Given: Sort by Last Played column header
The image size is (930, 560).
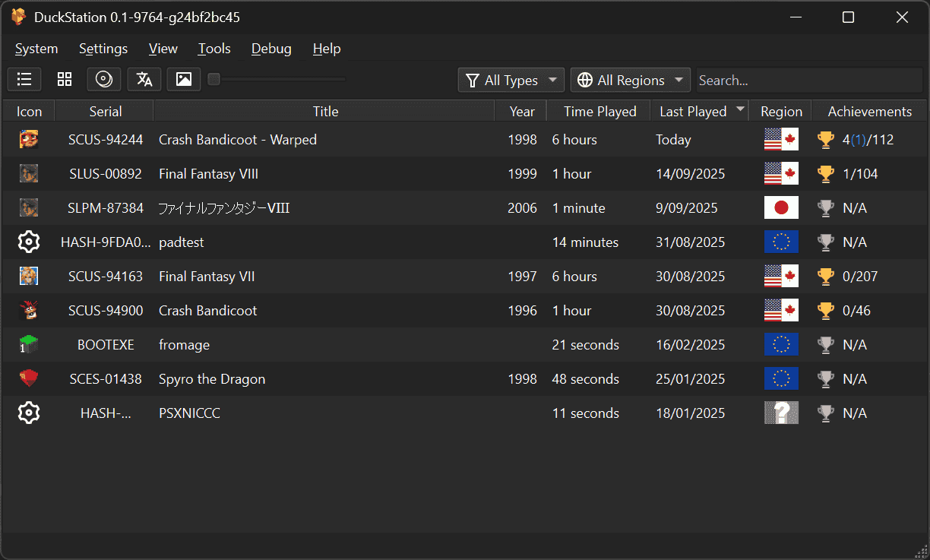Looking at the screenshot, I should pyautogui.click(x=693, y=112).
